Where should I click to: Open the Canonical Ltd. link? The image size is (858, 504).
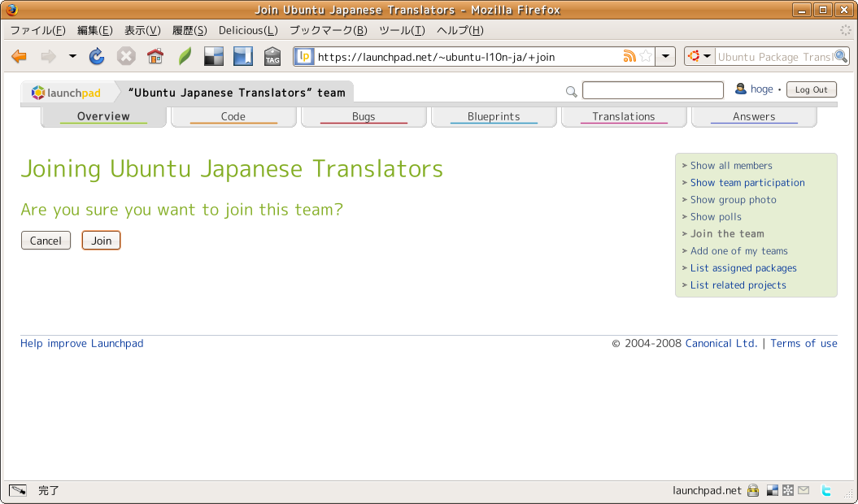coord(721,343)
